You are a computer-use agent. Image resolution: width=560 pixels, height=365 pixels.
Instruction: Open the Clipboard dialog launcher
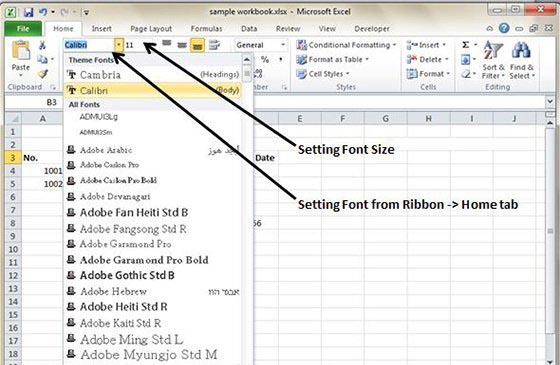pyautogui.click(x=53, y=87)
